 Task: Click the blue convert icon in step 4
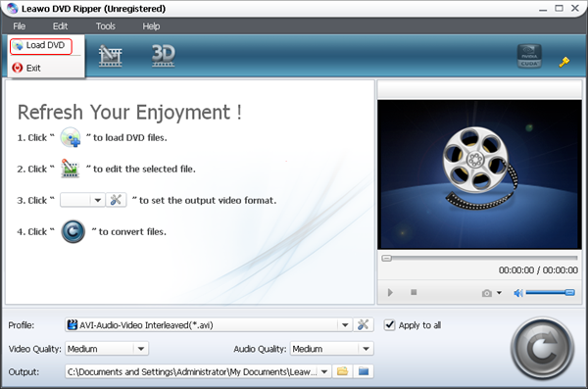(73, 231)
